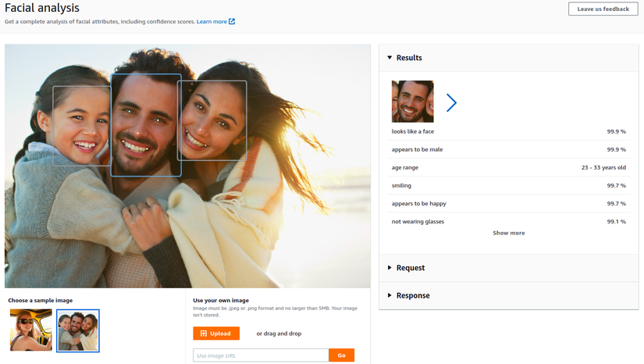Image resolution: width=644 pixels, height=364 pixels.
Task: Click the 'looks like a face' result row
Action: pos(508,131)
